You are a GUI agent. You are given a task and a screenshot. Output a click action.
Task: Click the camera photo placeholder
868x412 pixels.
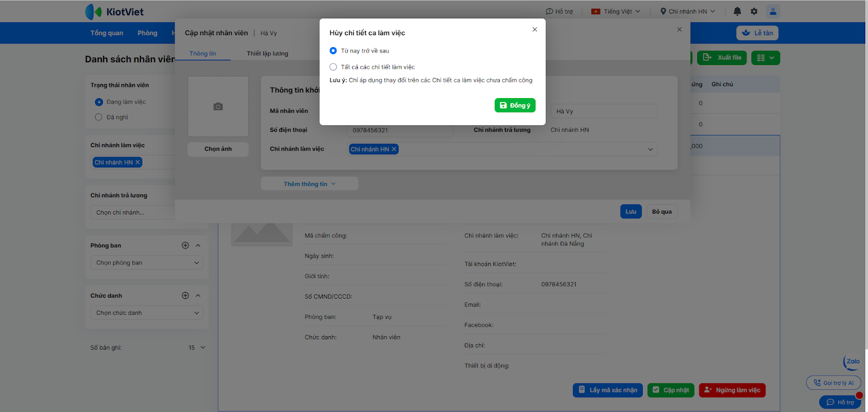(218, 106)
